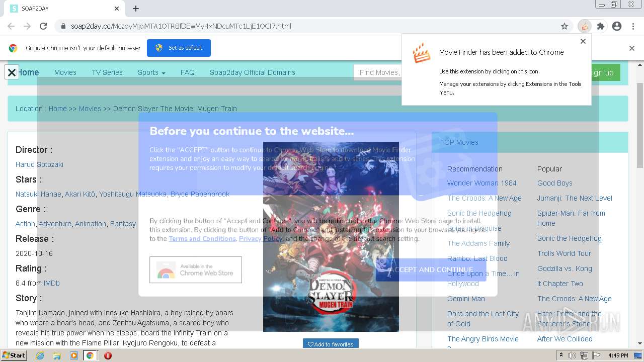Image resolution: width=644 pixels, height=362 pixels.
Task: Bookmark this page with the star icon
Action: [565, 26]
